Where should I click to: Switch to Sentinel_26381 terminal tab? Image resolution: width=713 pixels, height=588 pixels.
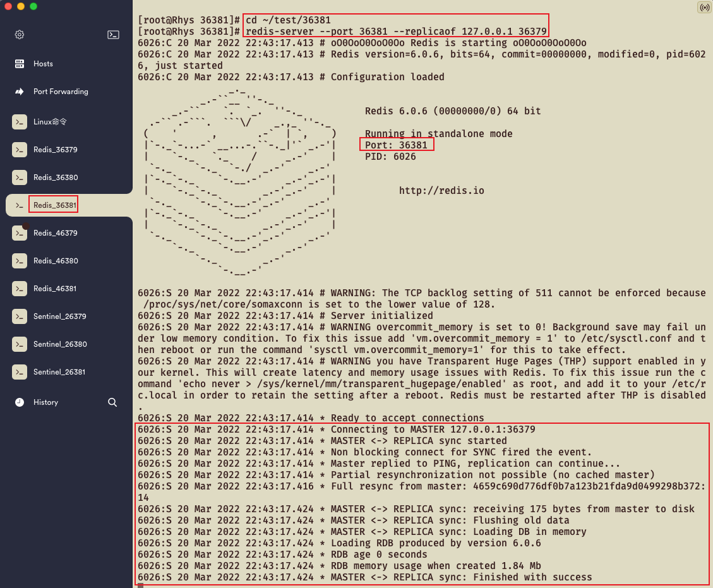(59, 371)
